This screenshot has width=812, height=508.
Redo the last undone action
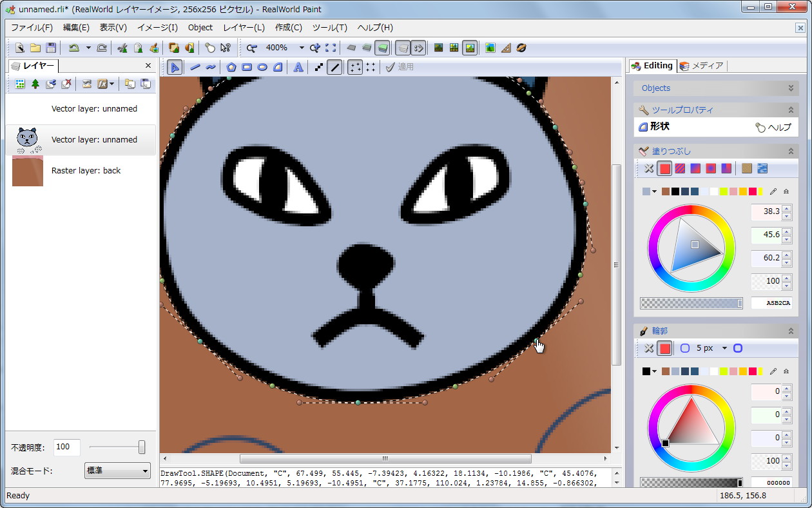click(102, 48)
